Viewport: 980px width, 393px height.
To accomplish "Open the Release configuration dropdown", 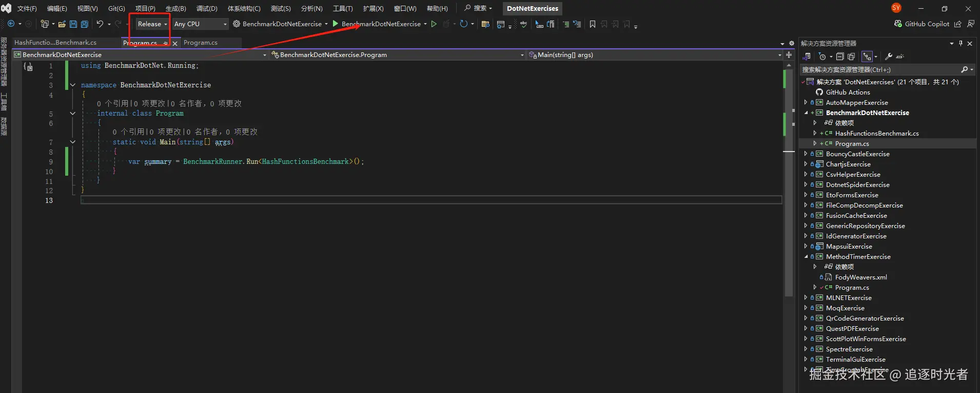I will click(152, 24).
